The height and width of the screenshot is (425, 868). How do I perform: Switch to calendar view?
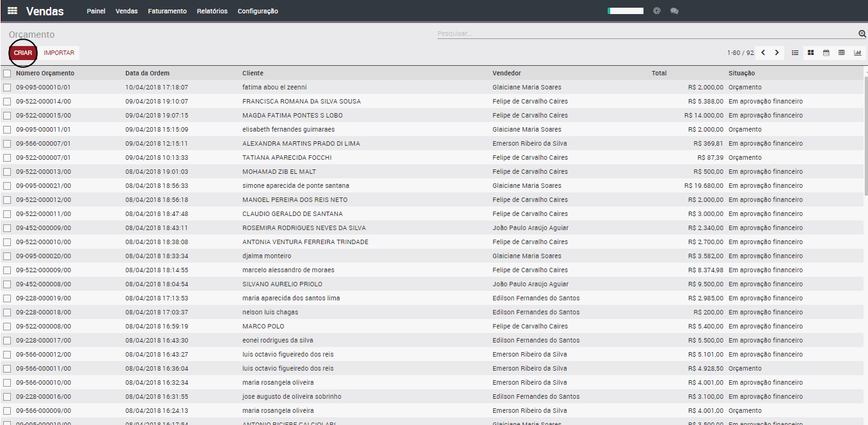[x=826, y=53]
